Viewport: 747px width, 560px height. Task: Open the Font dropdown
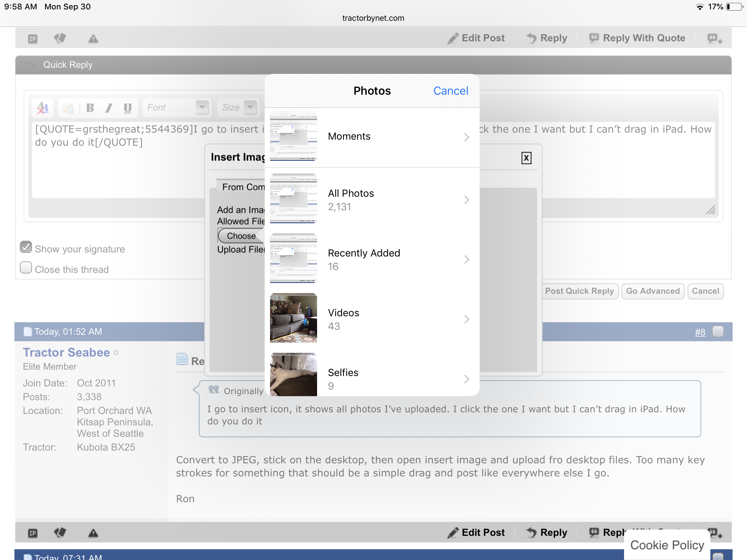click(x=202, y=107)
